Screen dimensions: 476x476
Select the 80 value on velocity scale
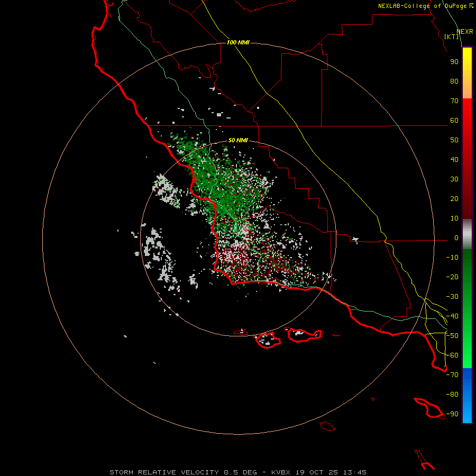pyautogui.click(x=454, y=81)
